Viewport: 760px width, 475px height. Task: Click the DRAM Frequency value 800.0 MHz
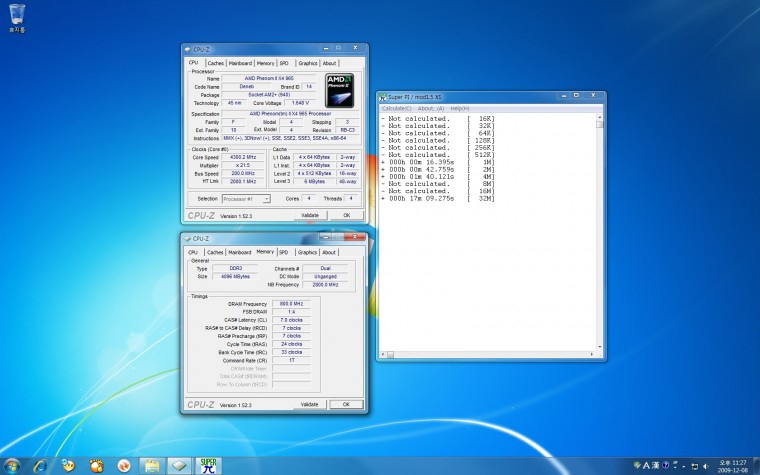tap(291, 304)
